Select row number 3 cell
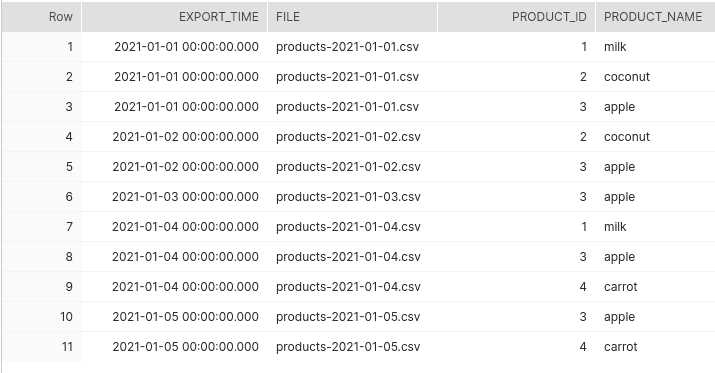The height and width of the screenshot is (373, 715). (x=41, y=107)
